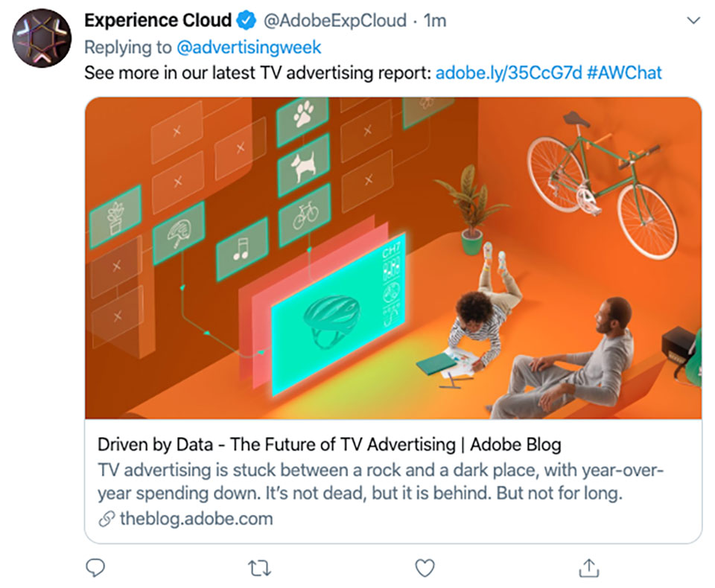Open the adobe.ly/35CcG7d link
Screen dimensions: 715x588
tap(509, 73)
